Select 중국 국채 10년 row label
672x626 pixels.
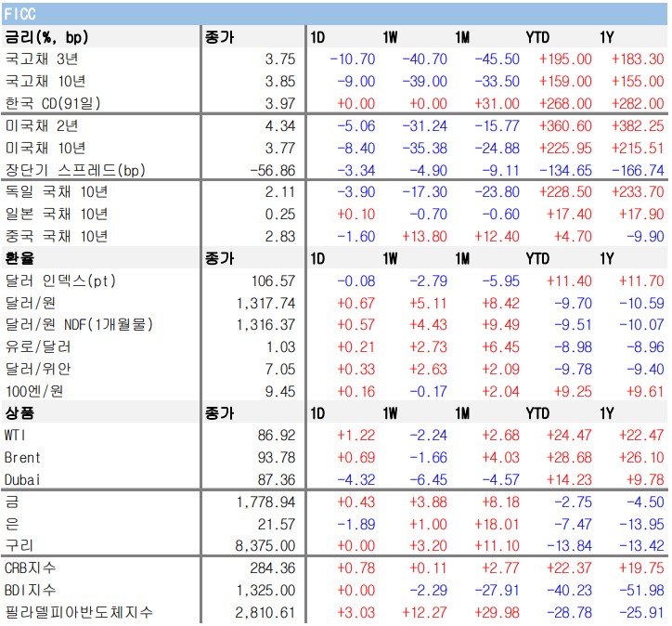coord(56,237)
